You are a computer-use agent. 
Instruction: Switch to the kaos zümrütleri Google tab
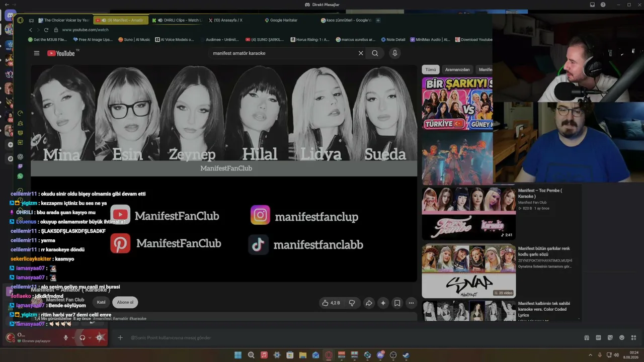pos(346,20)
